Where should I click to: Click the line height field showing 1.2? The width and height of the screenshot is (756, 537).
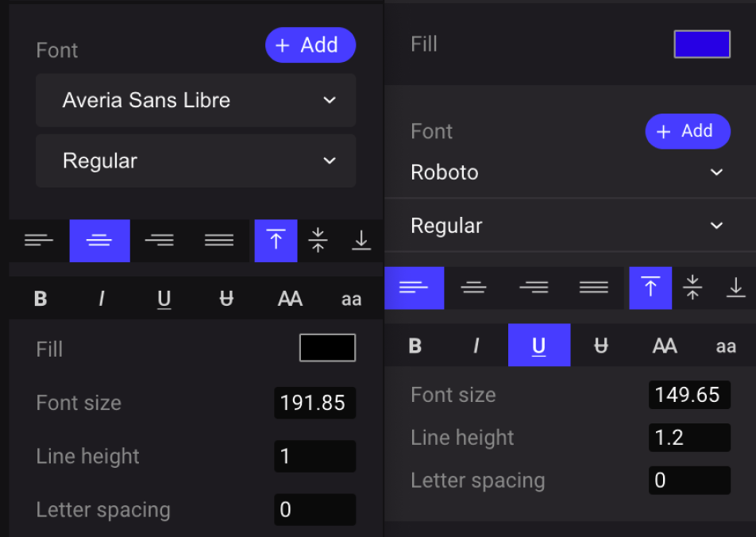688,438
